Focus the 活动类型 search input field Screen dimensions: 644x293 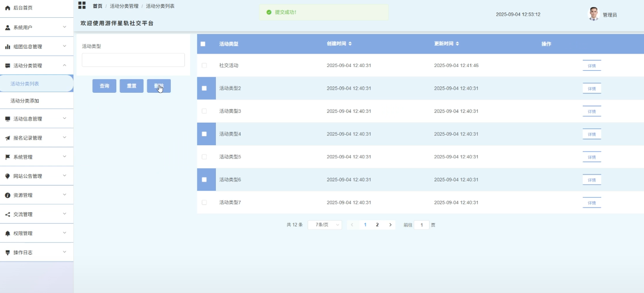tap(133, 60)
